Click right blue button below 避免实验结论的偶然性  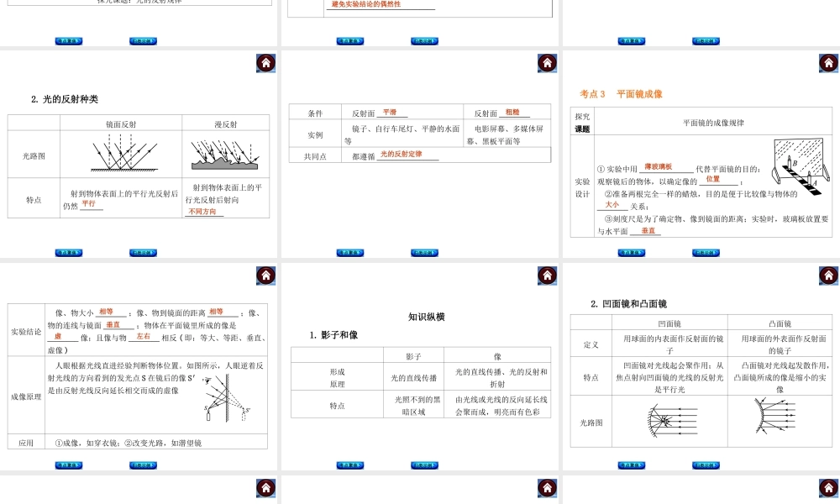(x=424, y=41)
